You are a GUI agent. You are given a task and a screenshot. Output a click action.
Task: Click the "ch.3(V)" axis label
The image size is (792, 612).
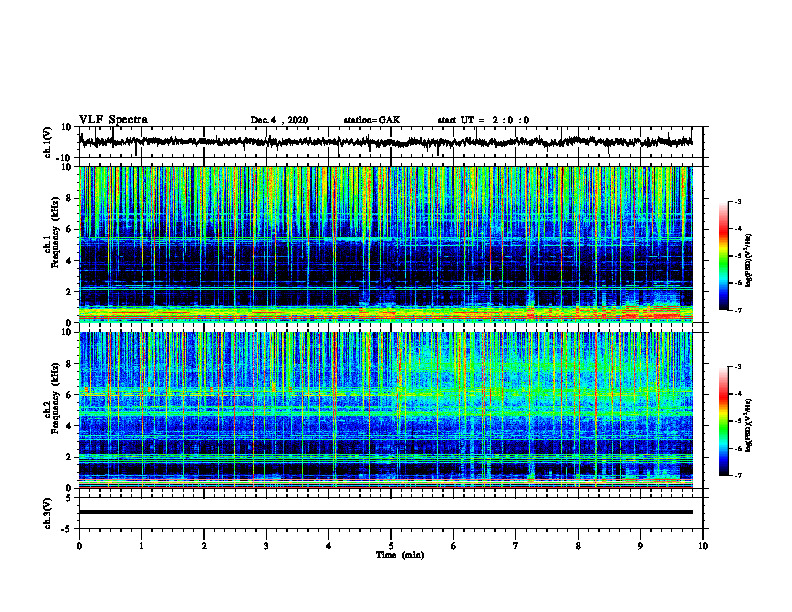coord(47,513)
